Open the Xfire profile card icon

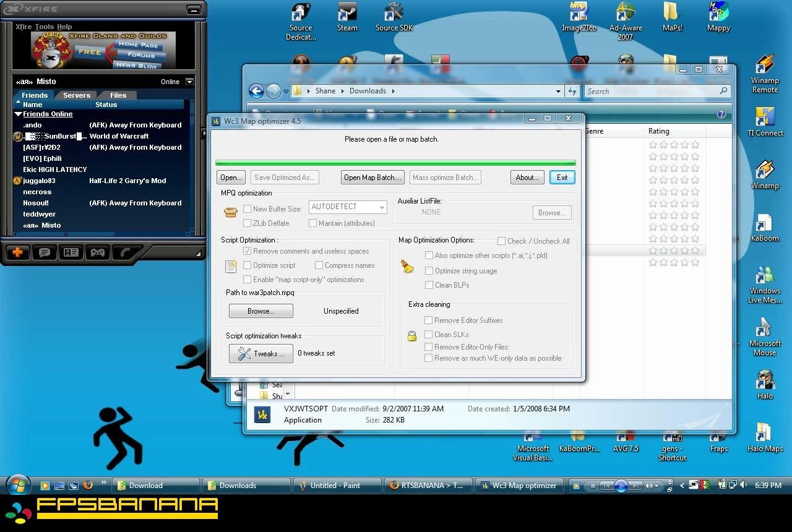tap(71, 252)
